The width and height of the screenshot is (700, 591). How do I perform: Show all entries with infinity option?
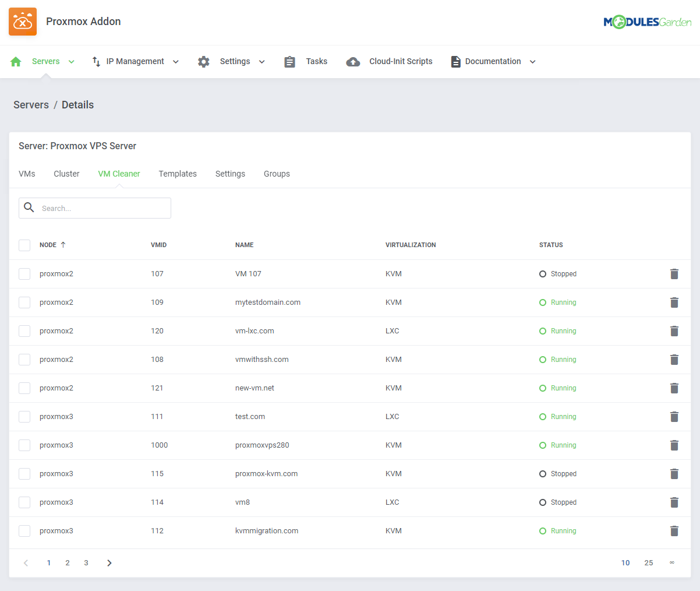672,563
